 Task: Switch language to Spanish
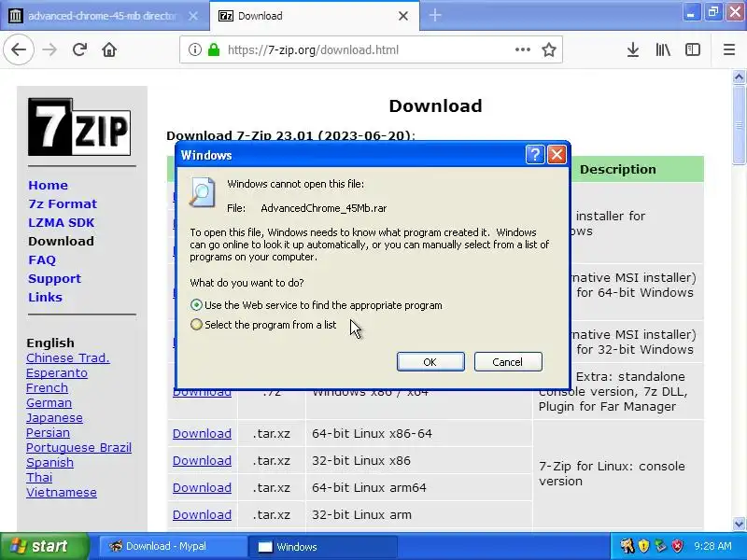(49, 462)
